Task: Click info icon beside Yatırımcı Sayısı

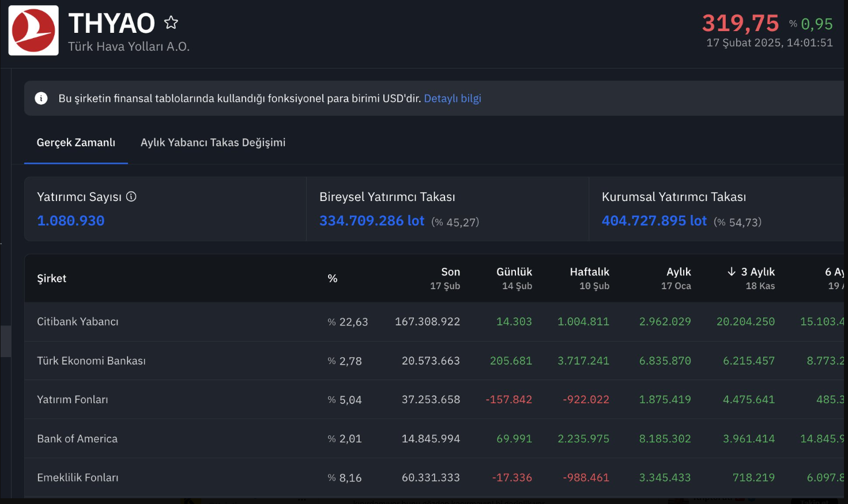Action: tap(131, 196)
